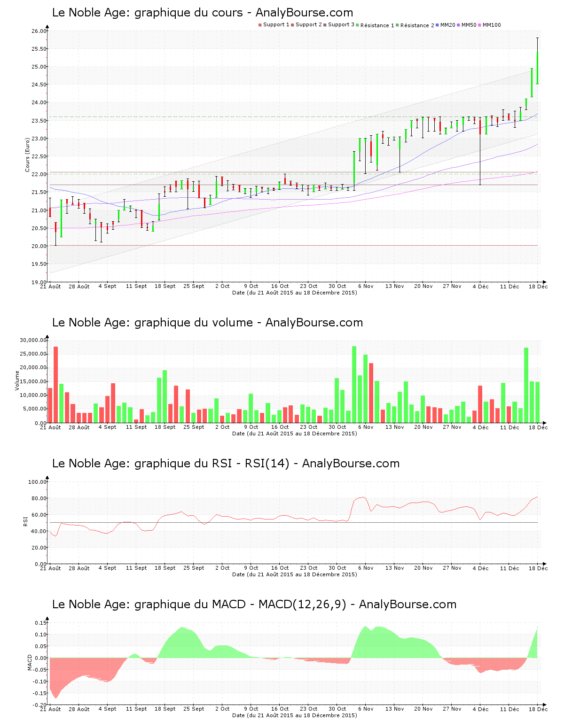Click the Cours (Euro) axis title

[28, 155]
